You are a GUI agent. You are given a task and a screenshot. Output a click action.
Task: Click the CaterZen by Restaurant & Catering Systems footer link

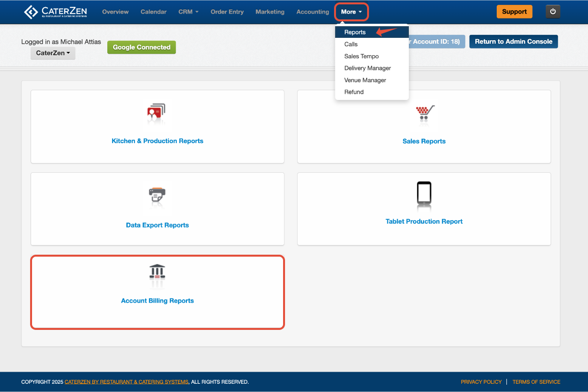point(126,382)
